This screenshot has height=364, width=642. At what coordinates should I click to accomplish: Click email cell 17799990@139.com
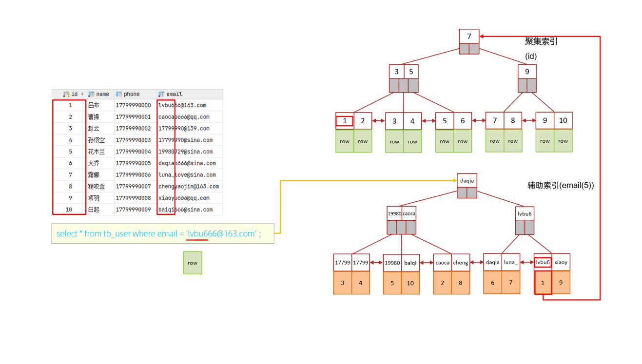(184, 129)
